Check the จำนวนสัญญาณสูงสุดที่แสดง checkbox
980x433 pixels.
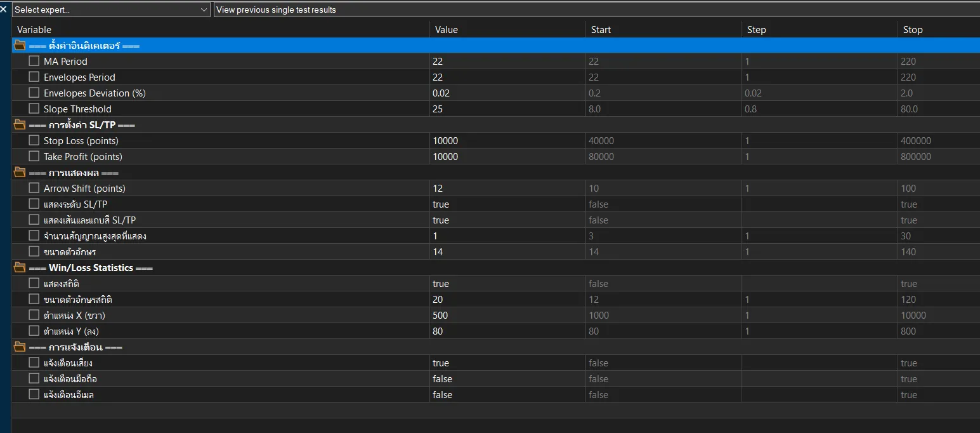click(x=34, y=236)
